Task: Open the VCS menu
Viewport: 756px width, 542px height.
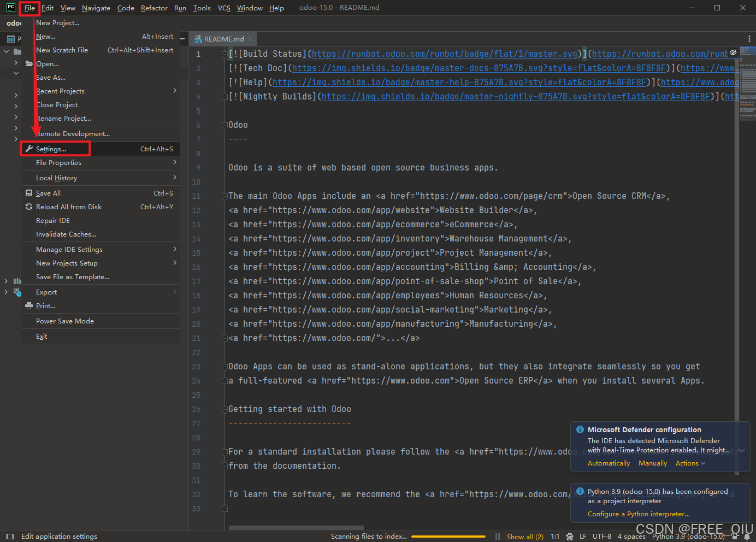Action: click(224, 8)
